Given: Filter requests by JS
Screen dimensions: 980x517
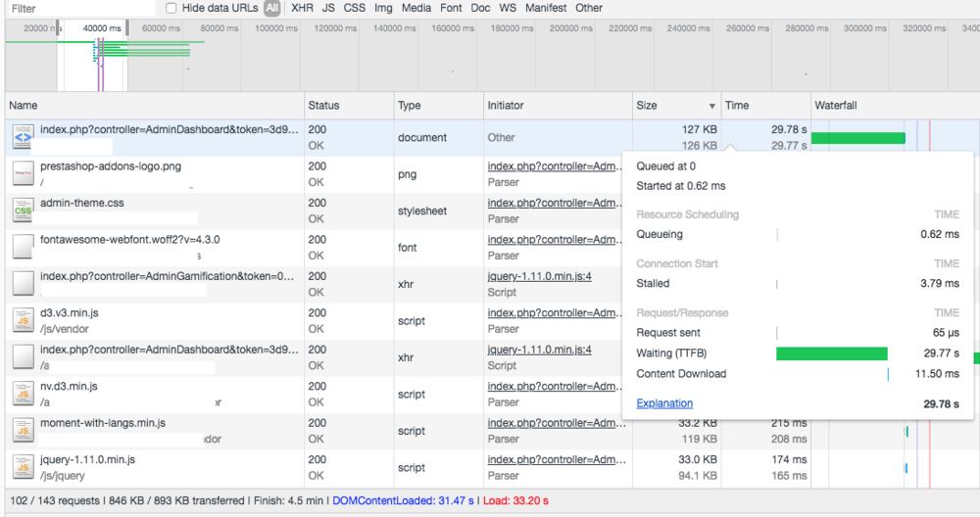Looking at the screenshot, I should coord(328,8).
